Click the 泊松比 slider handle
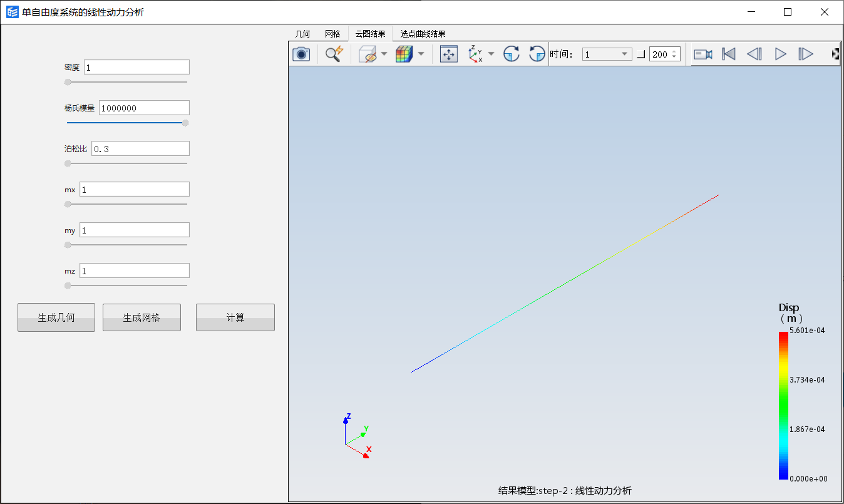This screenshot has width=844, height=504. coord(68,163)
